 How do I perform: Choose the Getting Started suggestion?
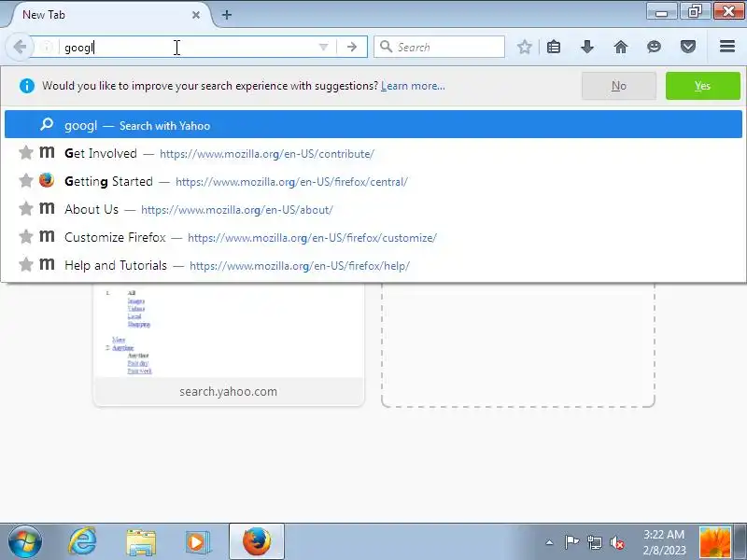[373, 181]
